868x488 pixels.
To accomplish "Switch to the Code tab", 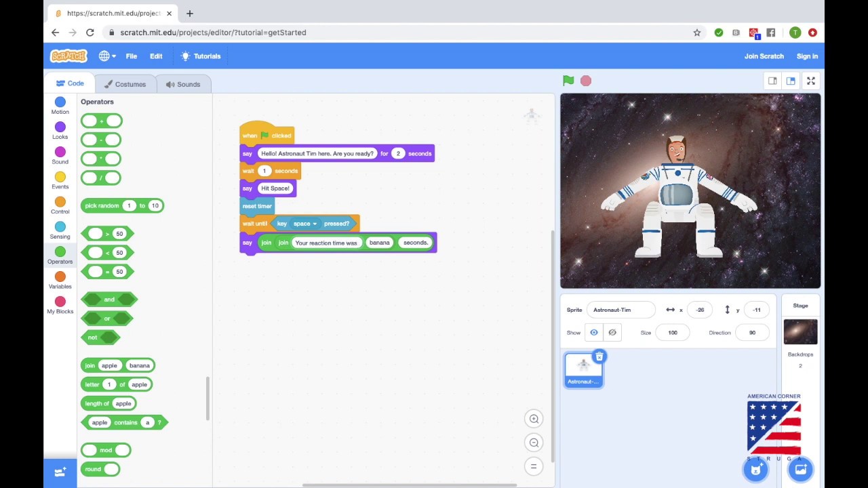I will pyautogui.click(x=70, y=83).
